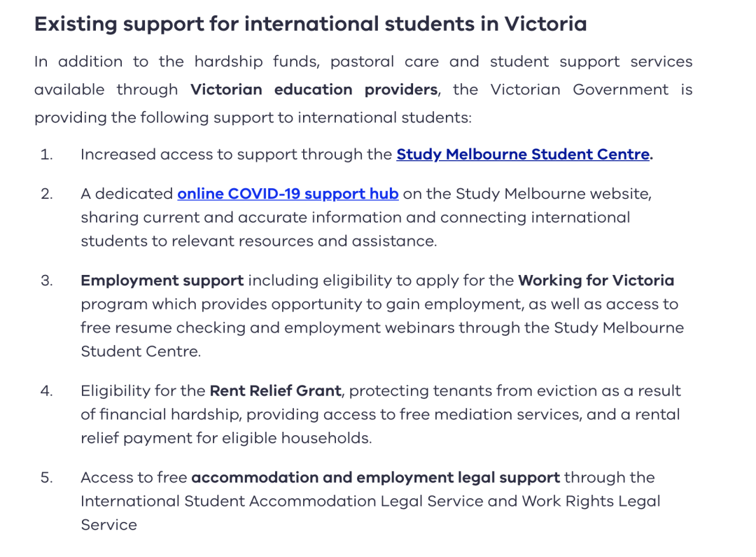The height and width of the screenshot is (557, 756).
Task: Click list number 3 marker
Action: (47, 281)
